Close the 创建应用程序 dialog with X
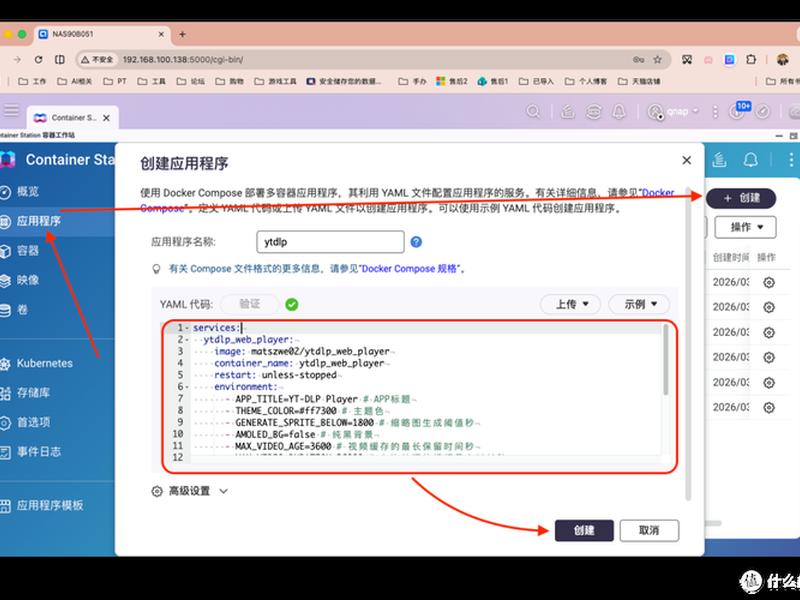The image size is (800, 600). [687, 160]
